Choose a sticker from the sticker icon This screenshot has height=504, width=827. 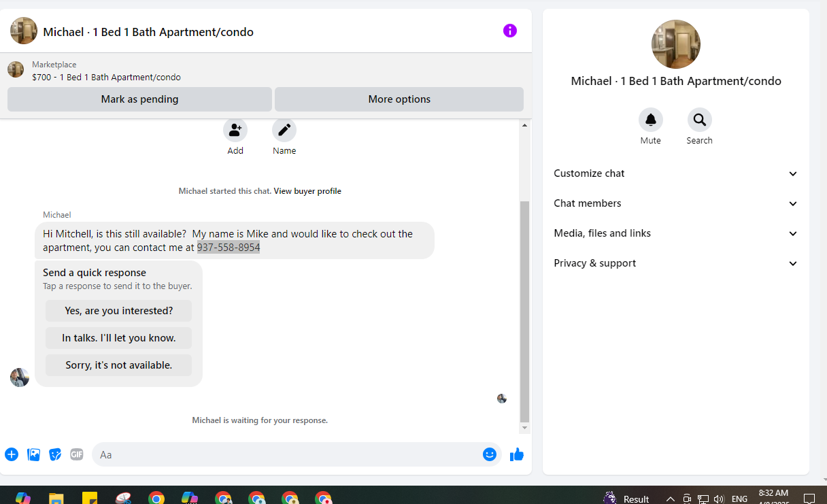click(x=55, y=454)
